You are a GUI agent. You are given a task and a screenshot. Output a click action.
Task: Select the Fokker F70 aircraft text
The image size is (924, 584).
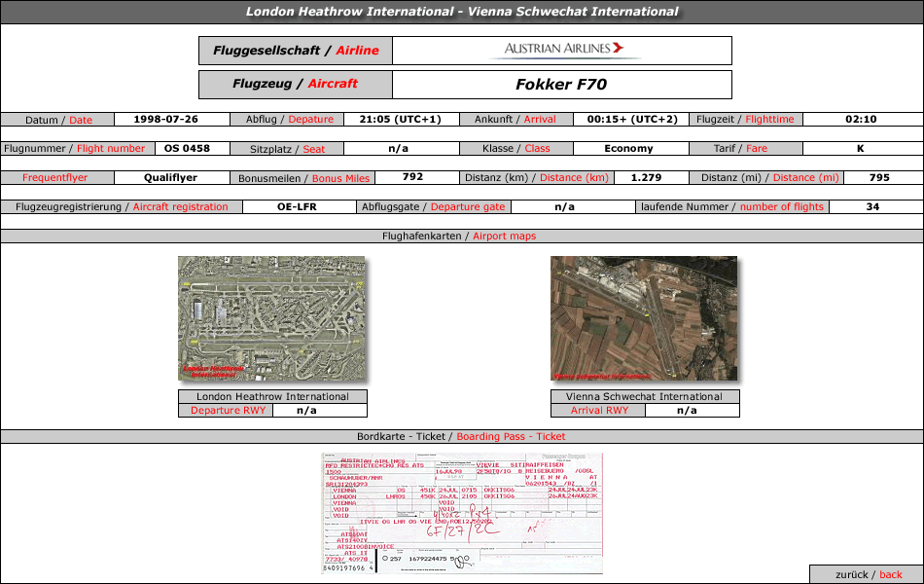tap(561, 85)
